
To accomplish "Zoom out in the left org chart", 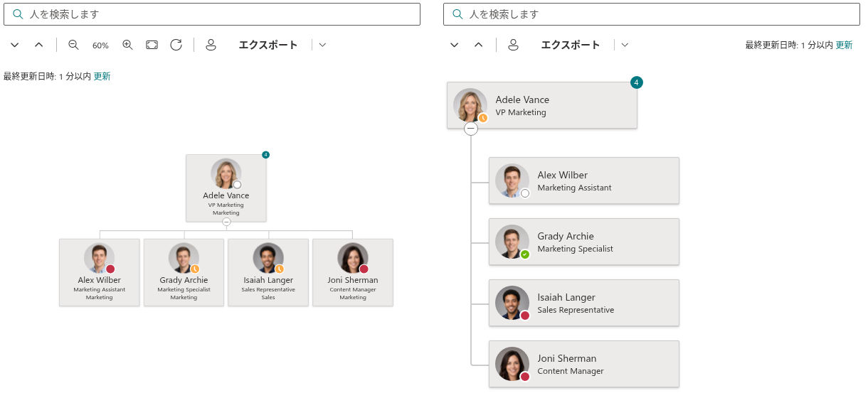I will click(x=73, y=45).
